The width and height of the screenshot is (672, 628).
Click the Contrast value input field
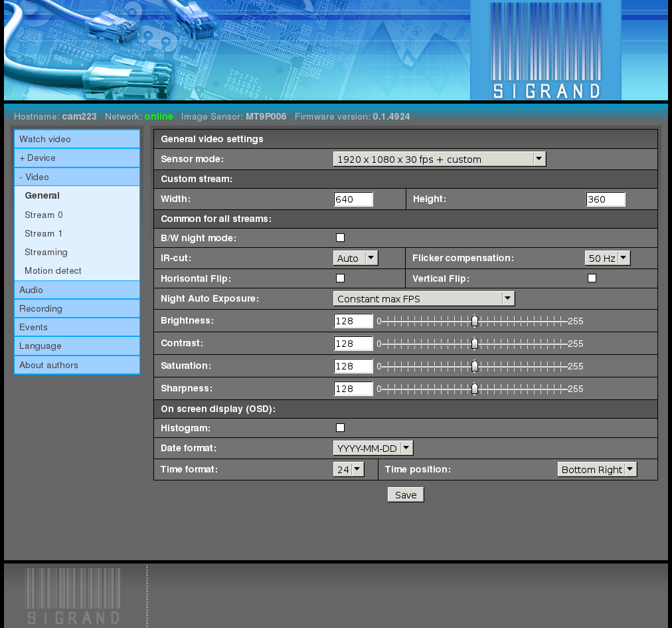(x=353, y=344)
